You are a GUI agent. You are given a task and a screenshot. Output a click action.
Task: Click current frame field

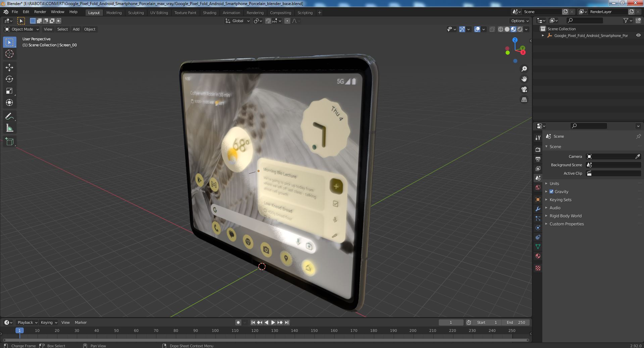(451, 322)
